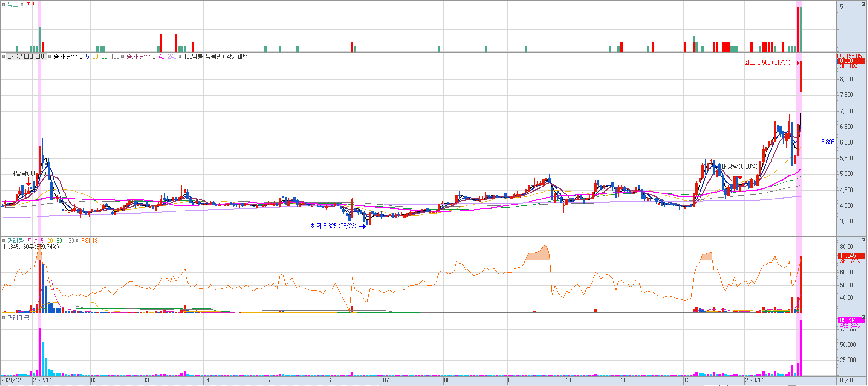This screenshot has height=386, width=868.
Task: Select the lavender 240 MA period
Action: (x=172, y=57)
